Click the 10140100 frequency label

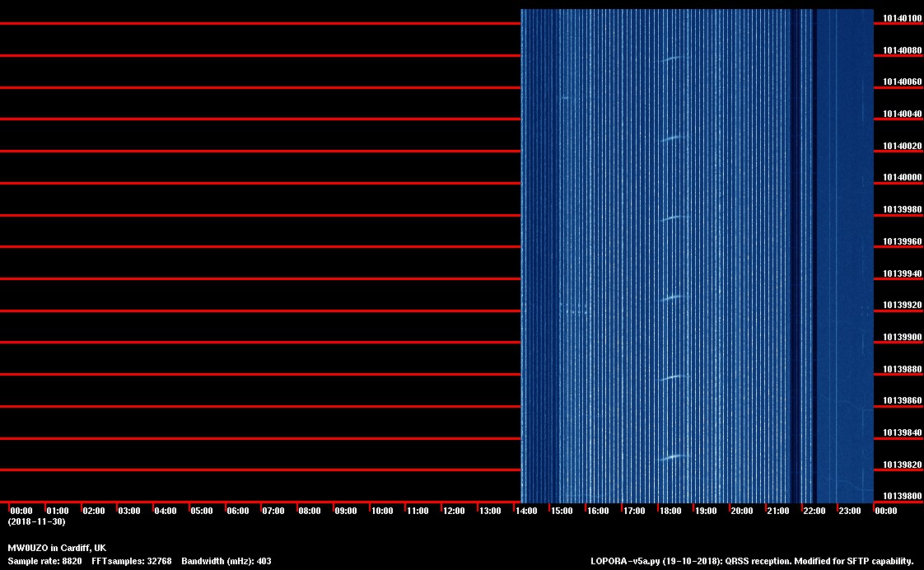(x=902, y=18)
